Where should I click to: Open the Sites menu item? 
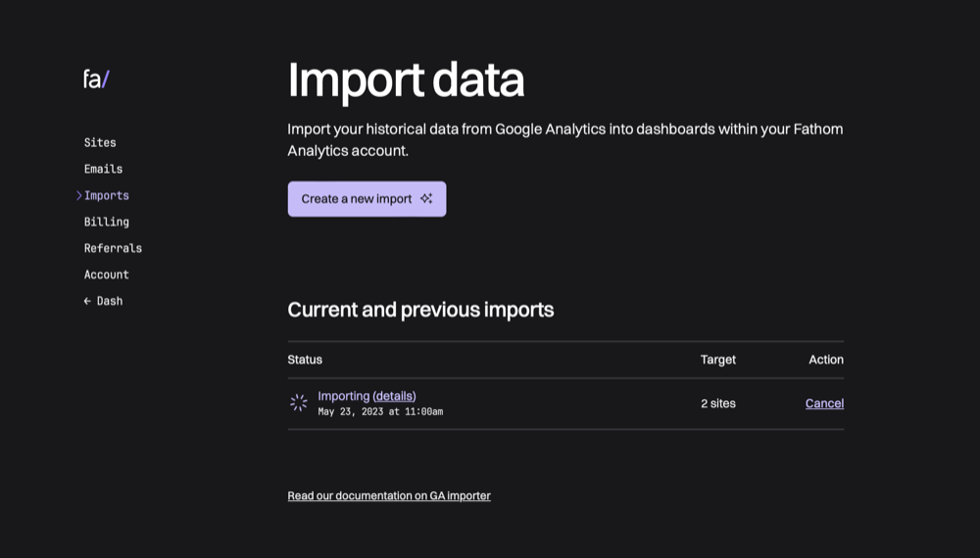coord(100,142)
